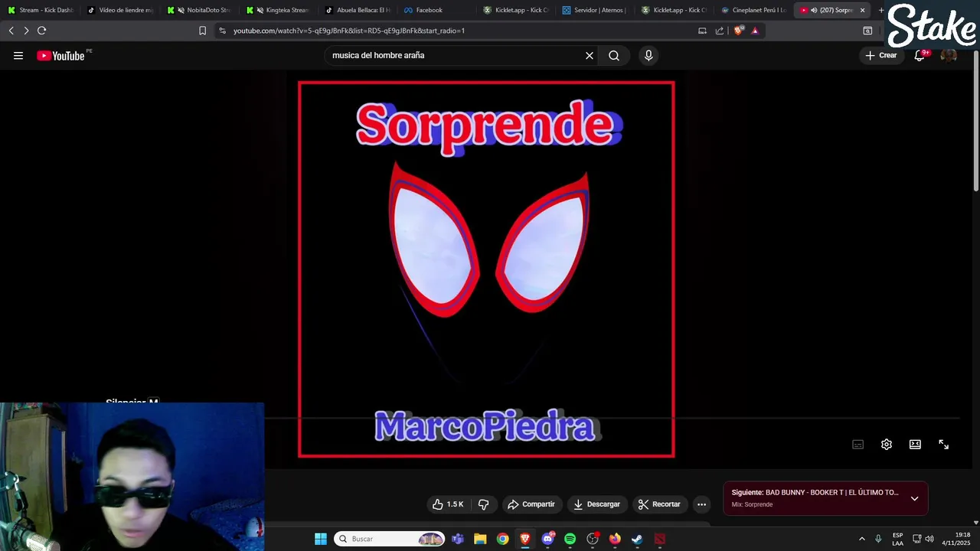
Task: Dislike the Sorprende video
Action: tap(484, 504)
